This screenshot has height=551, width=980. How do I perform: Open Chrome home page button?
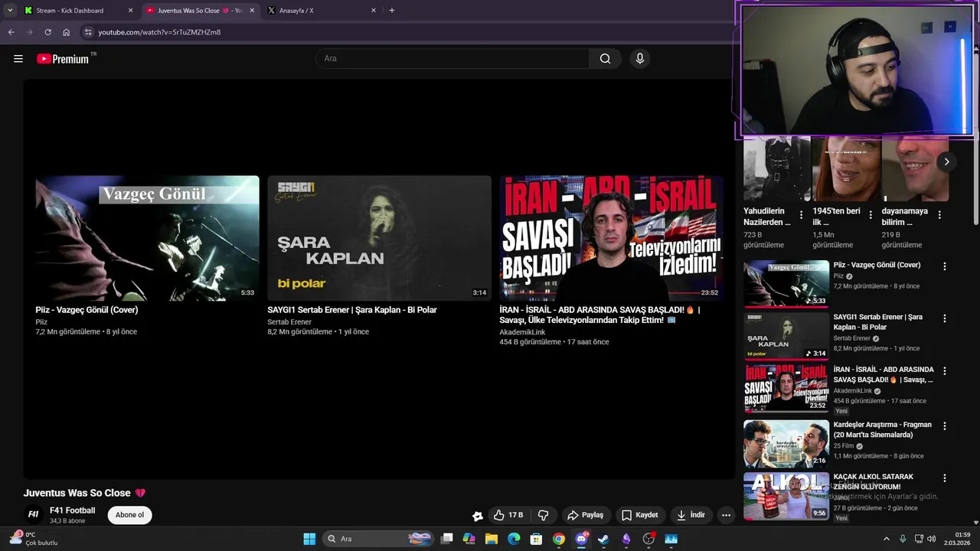pos(66,32)
